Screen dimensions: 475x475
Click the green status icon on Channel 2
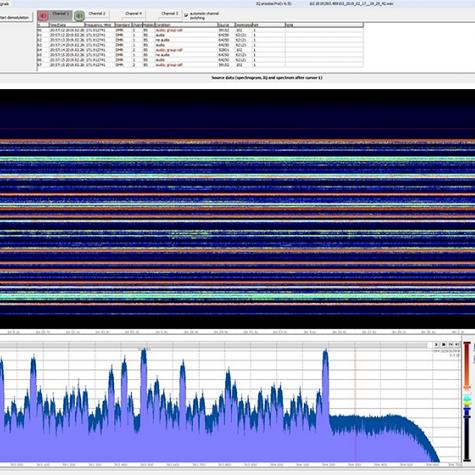[79, 16]
